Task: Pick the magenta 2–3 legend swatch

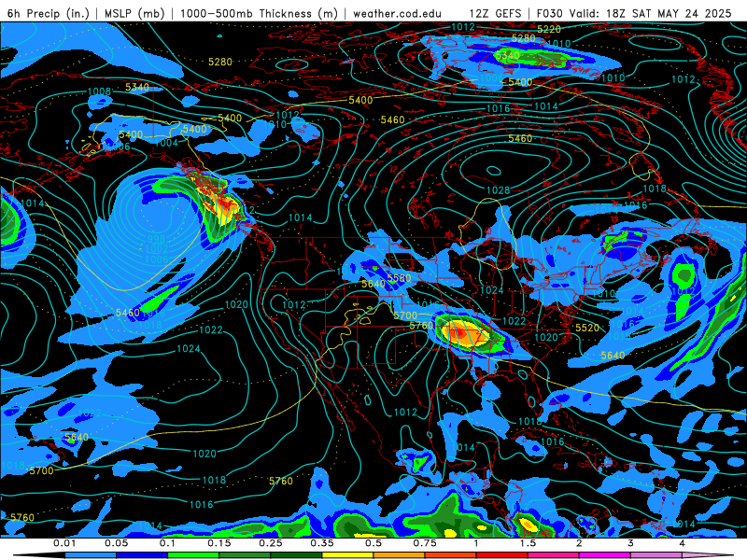Action: click(605, 555)
